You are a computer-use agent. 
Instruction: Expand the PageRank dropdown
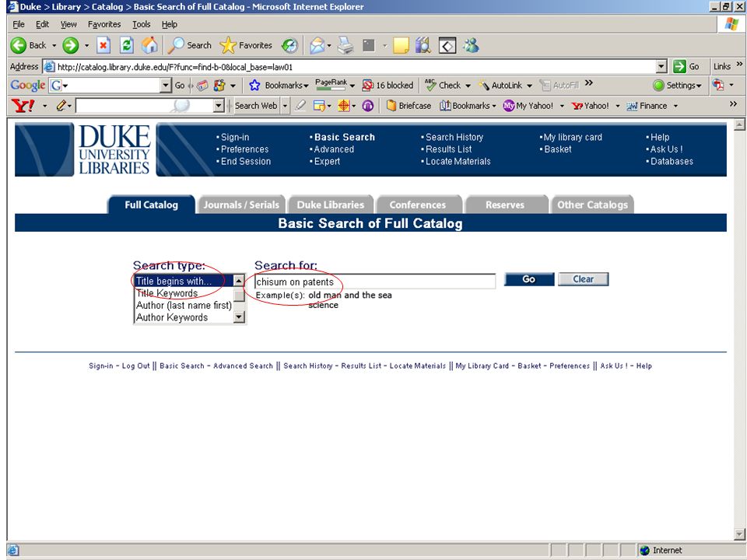pyautogui.click(x=352, y=86)
